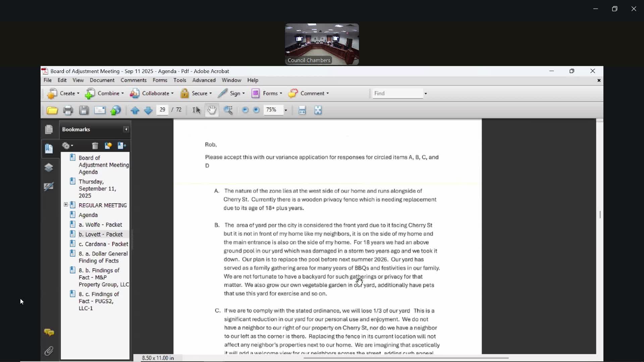This screenshot has width=644, height=362.
Task: Expand the REGULAR MEETING bookmark
Action: pos(66,205)
